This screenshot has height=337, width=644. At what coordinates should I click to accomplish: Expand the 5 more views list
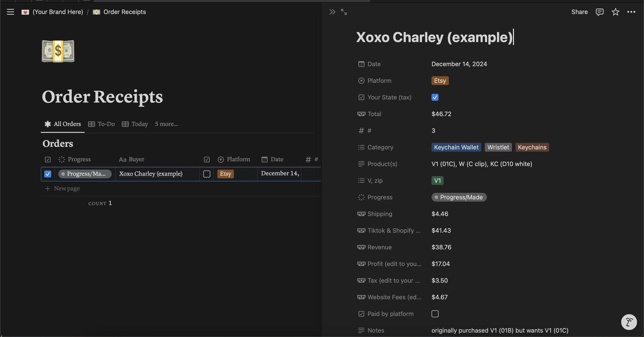[166, 124]
